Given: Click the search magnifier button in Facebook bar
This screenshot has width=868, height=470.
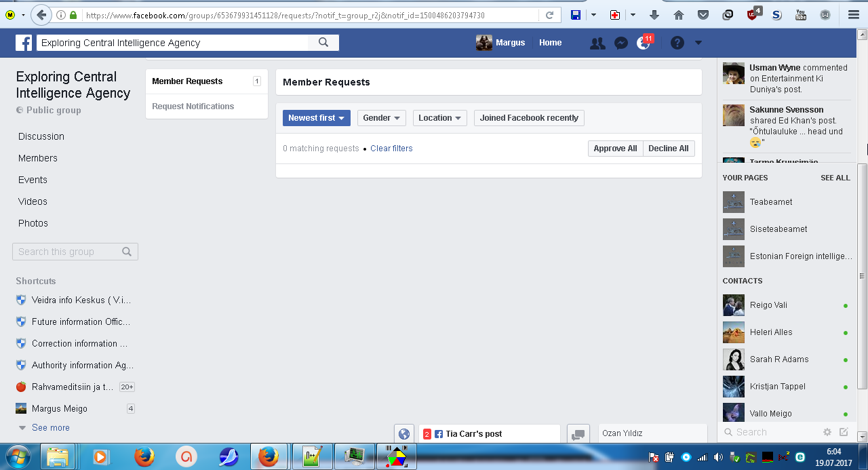Looking at the screenshot, I should pos(323,43).
